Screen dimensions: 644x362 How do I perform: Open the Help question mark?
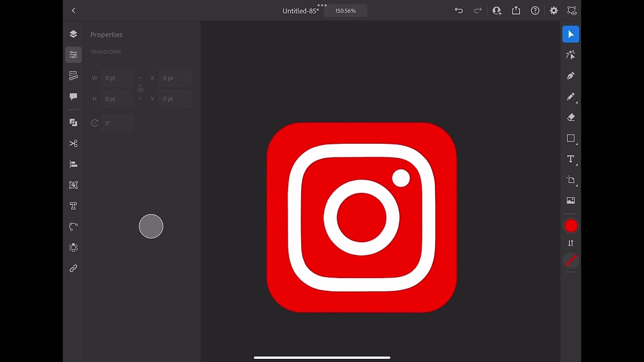pos(535,11)
